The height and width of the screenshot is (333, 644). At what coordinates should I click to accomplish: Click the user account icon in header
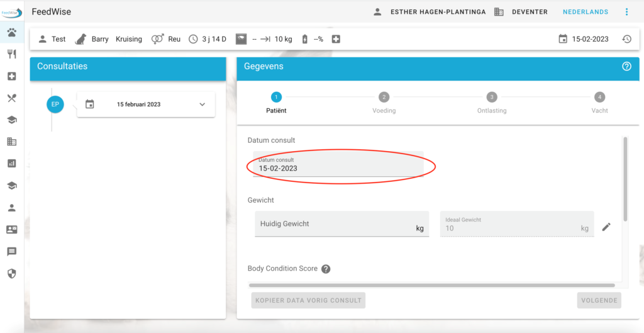pyautogui.click(x=377, y=12)
